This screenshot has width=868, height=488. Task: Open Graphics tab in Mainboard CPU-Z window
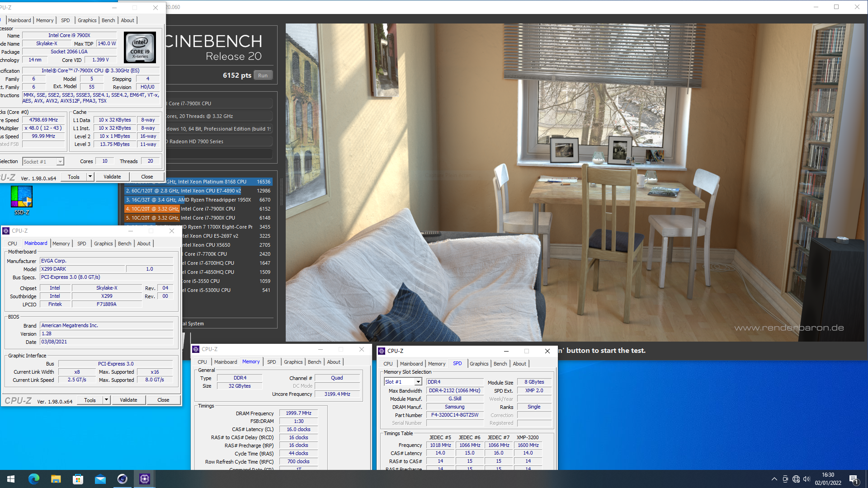103,244
